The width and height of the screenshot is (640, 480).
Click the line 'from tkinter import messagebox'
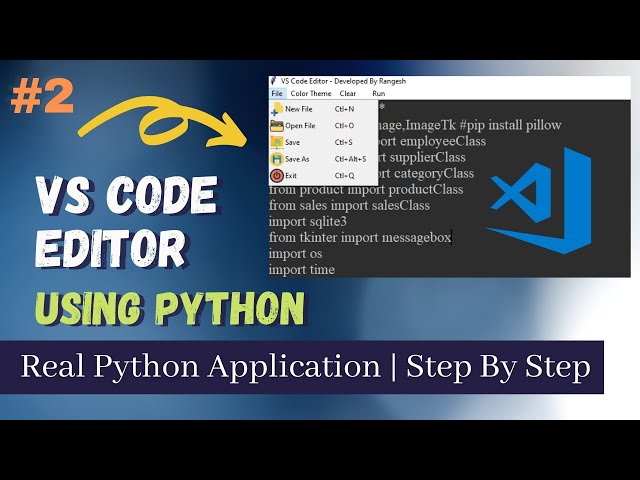coord(360,238)
